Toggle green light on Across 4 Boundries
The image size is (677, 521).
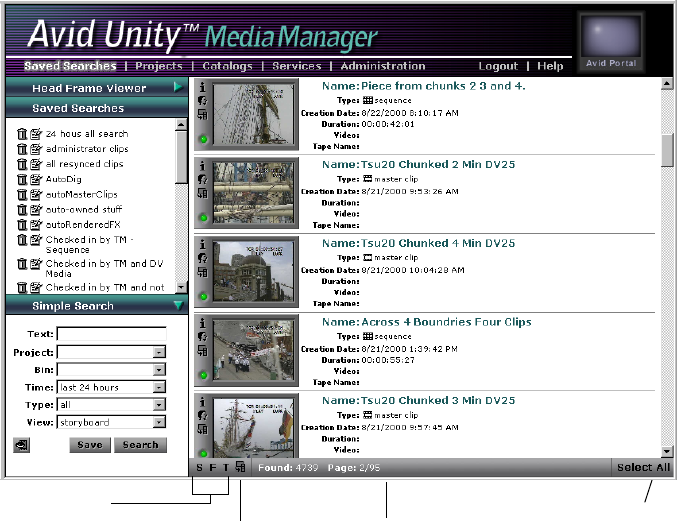pyautogui.click(x=203, y=375)
